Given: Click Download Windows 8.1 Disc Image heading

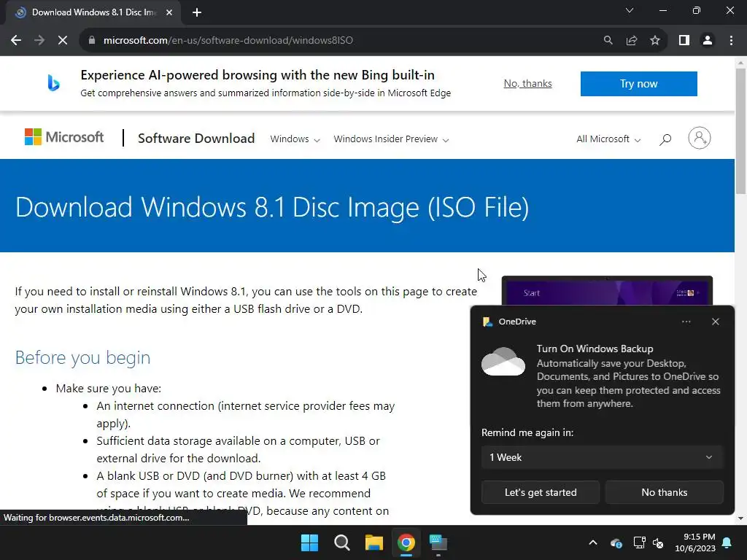Looking at the screenshot, I should [x=272, y=207].
